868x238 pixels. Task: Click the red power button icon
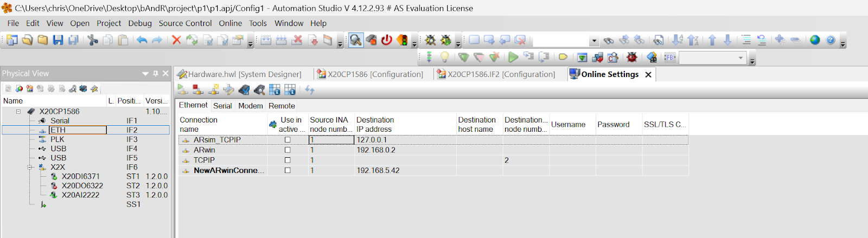(x=386, y=40)
